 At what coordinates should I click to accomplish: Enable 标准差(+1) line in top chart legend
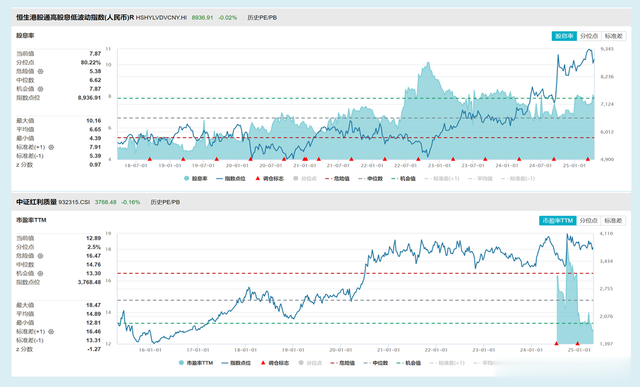[442, 178]
